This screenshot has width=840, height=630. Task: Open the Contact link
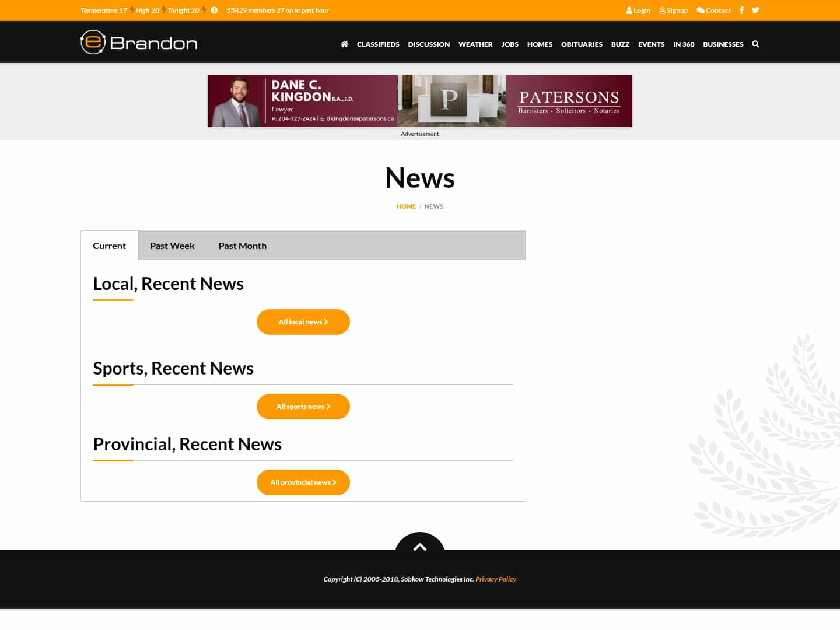[713, 10]
